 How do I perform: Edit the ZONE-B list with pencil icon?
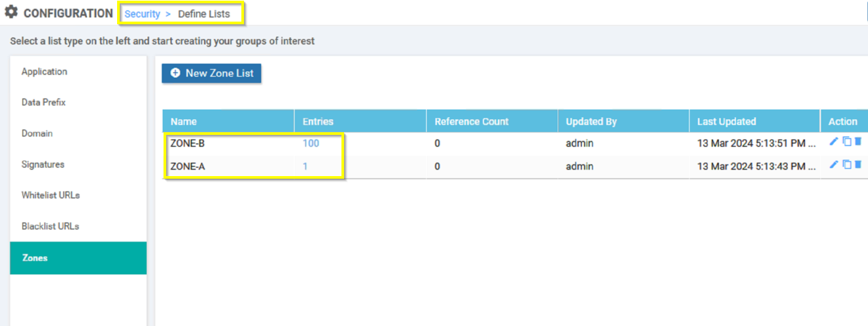[833, 141]
